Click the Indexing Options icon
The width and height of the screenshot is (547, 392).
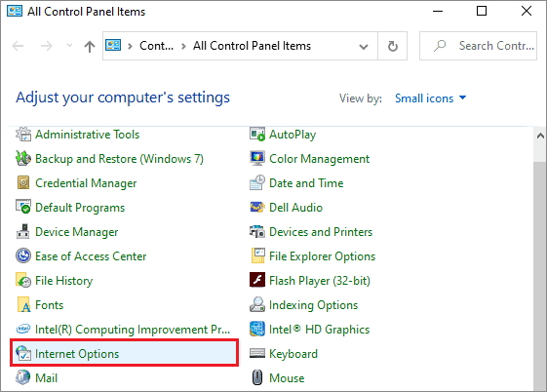pos(257,304)
